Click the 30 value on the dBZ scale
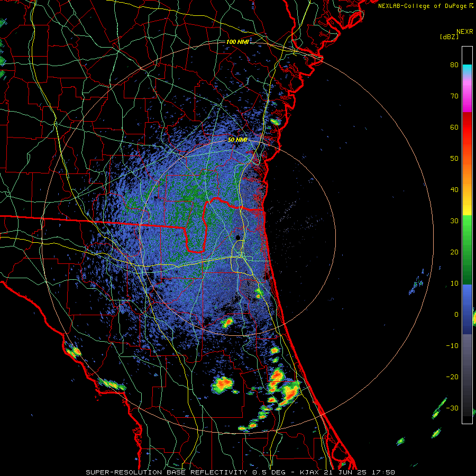476x476 pixels. pyautogui.click(x=454, y=221)
